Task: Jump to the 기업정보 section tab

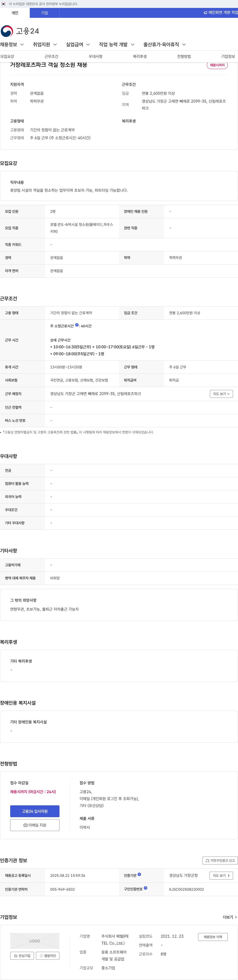Action: click(228, 56)
